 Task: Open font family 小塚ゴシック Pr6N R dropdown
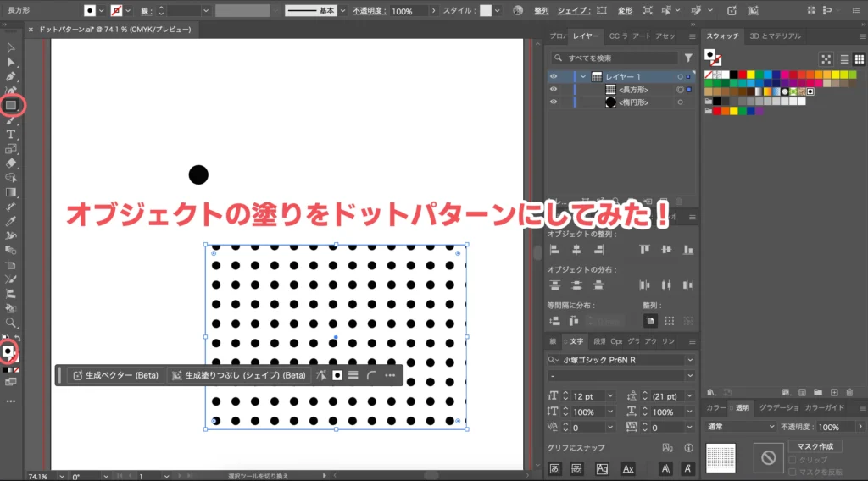coord(690,360)
